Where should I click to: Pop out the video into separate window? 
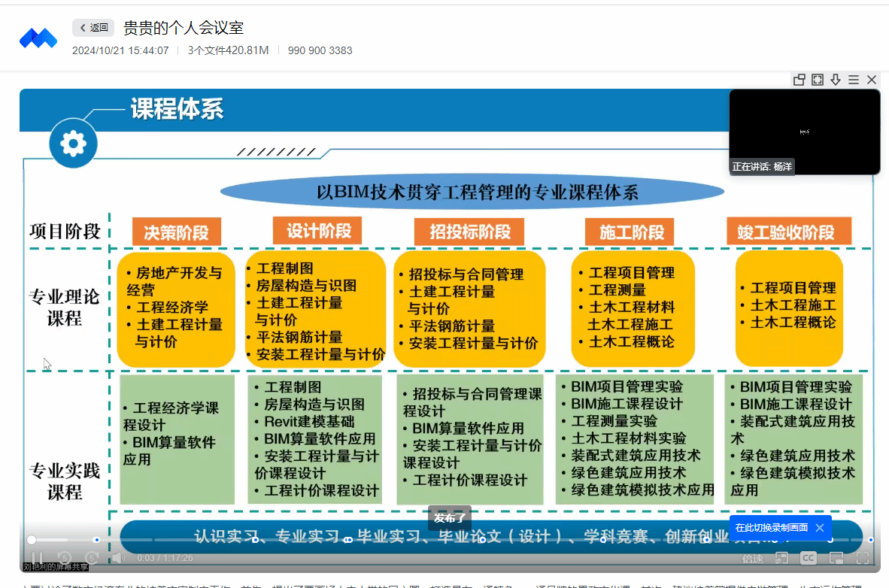tap(799, 80)
